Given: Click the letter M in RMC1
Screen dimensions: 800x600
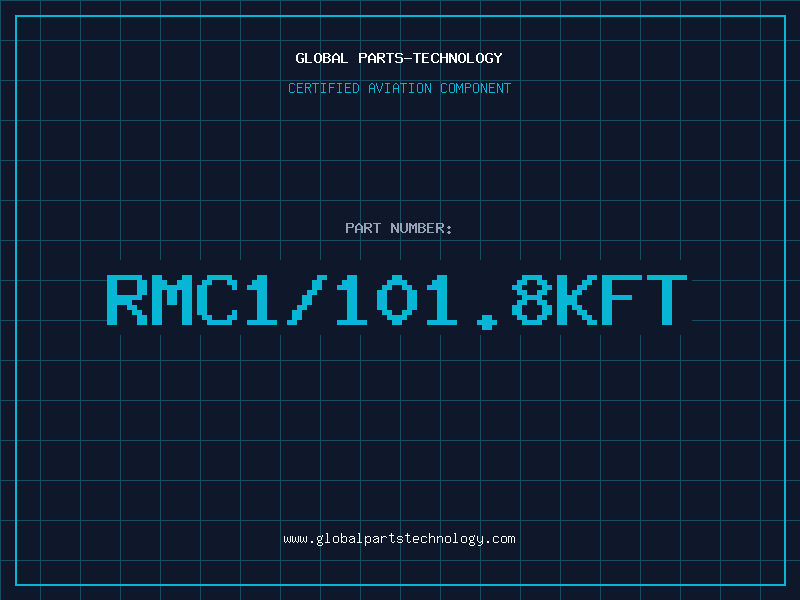Looking at the screenshot, I should pos(172,299).
